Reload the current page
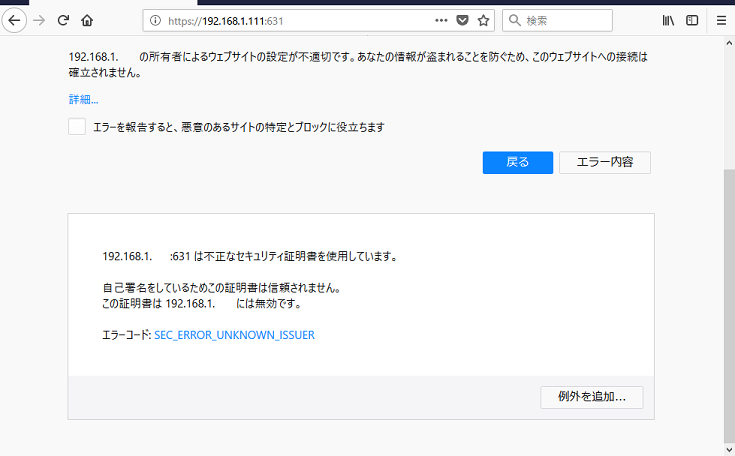The image size is (735, 456). (63, 20)
